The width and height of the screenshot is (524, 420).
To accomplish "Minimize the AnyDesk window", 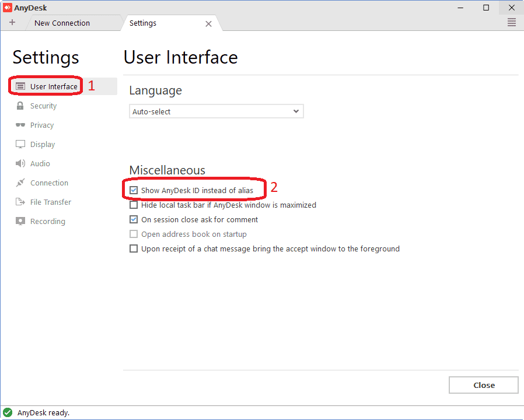I will pyautogui.click(x=460, y=8).
